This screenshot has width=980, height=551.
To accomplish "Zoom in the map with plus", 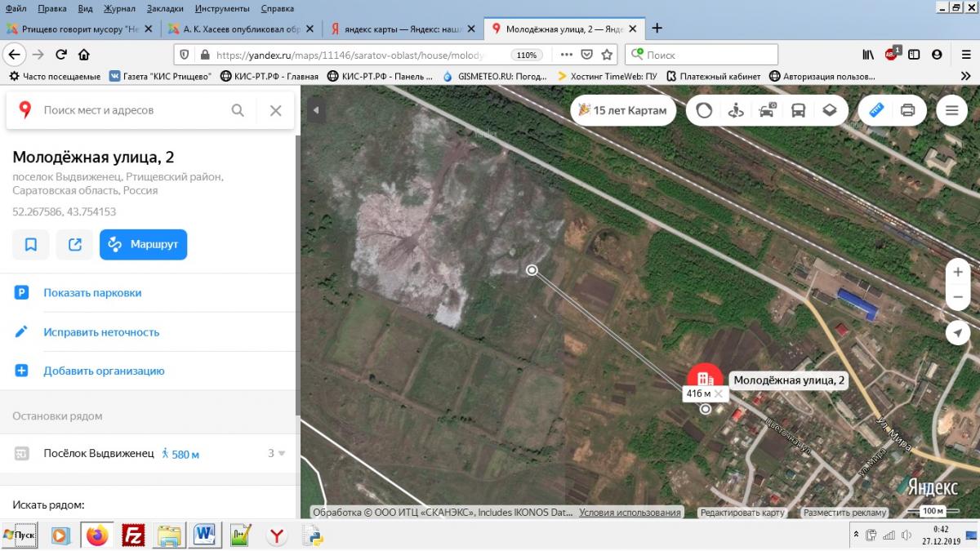I will tap(958, 272).
